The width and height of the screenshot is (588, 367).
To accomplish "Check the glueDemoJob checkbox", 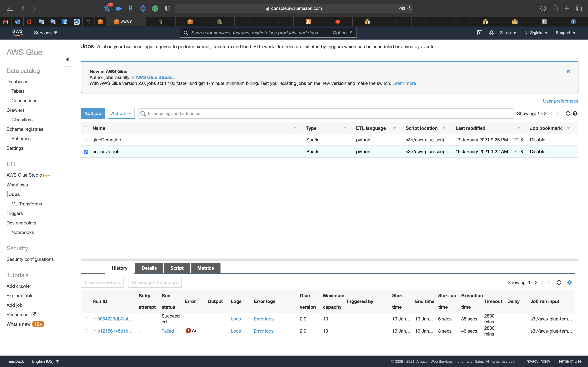I will point(86,140).
